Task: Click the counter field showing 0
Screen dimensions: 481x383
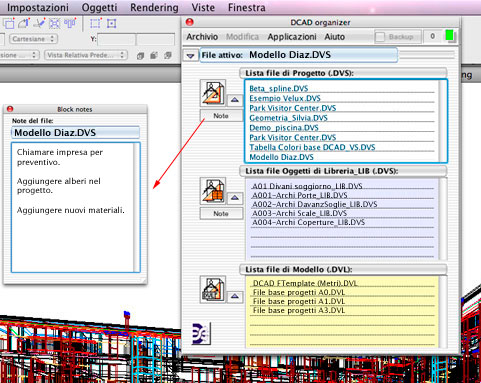Action: [432, 36]
